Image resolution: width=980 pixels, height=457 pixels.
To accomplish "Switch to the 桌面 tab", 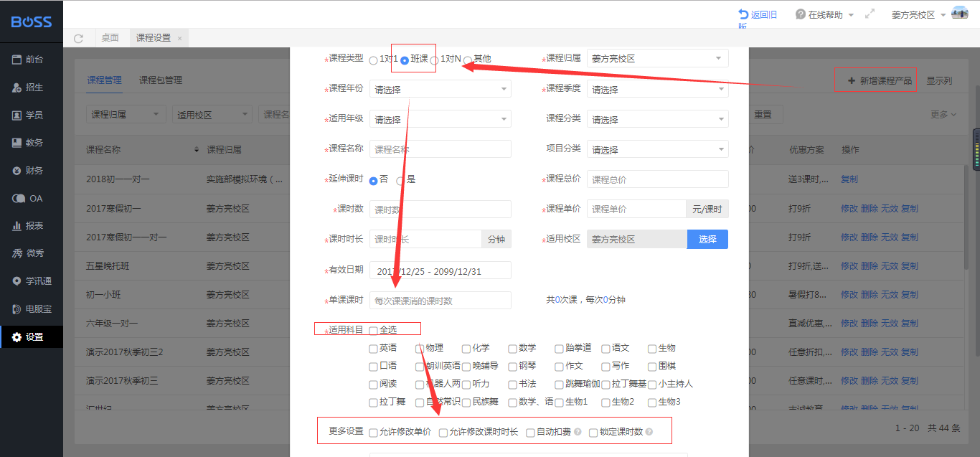I will [110, 38].
